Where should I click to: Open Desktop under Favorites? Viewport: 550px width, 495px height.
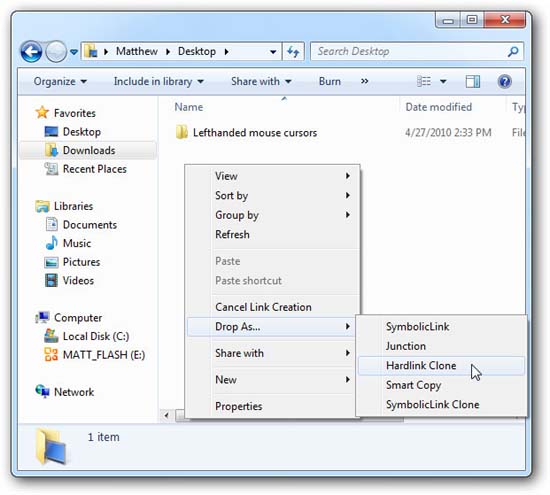tap(81, 132)
